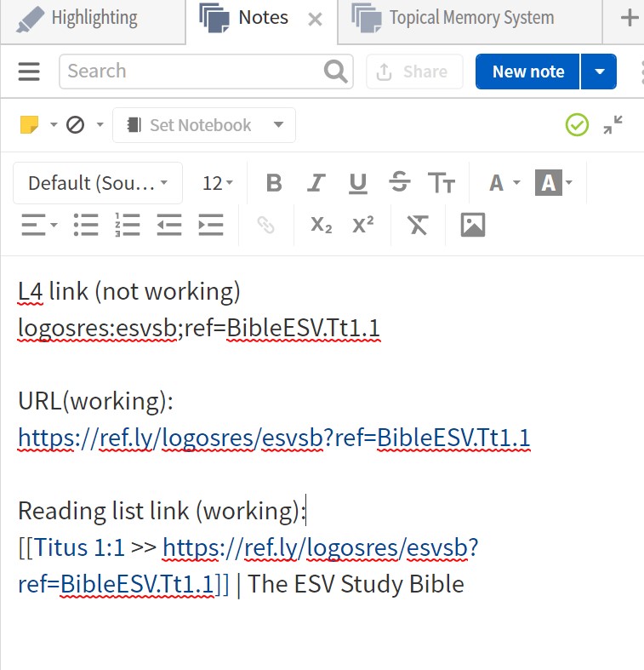
Task: Click the insert hyperlink chain icon
Action: [x=265, y=225]
